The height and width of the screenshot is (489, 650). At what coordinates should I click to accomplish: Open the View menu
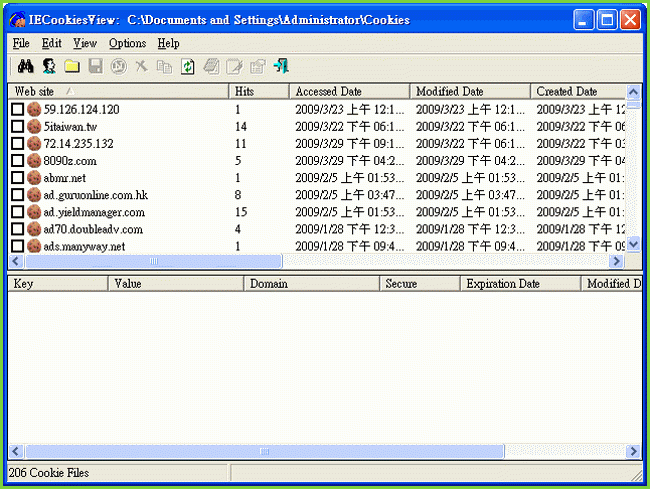[85, 43]
